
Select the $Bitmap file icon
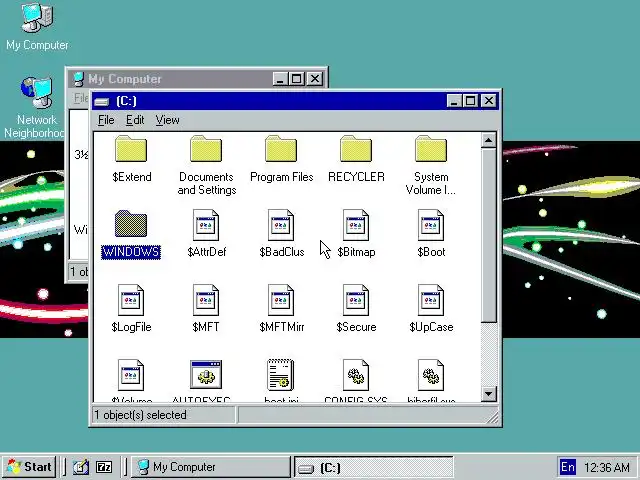356,225
